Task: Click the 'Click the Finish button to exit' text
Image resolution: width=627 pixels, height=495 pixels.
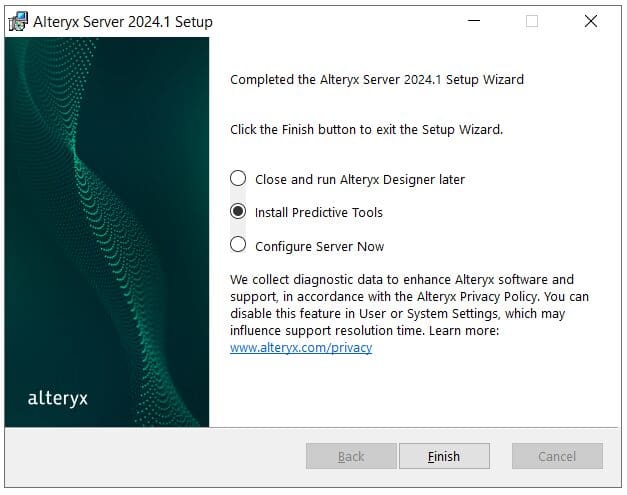Action: pyautogui.click(x=366, y=130)
